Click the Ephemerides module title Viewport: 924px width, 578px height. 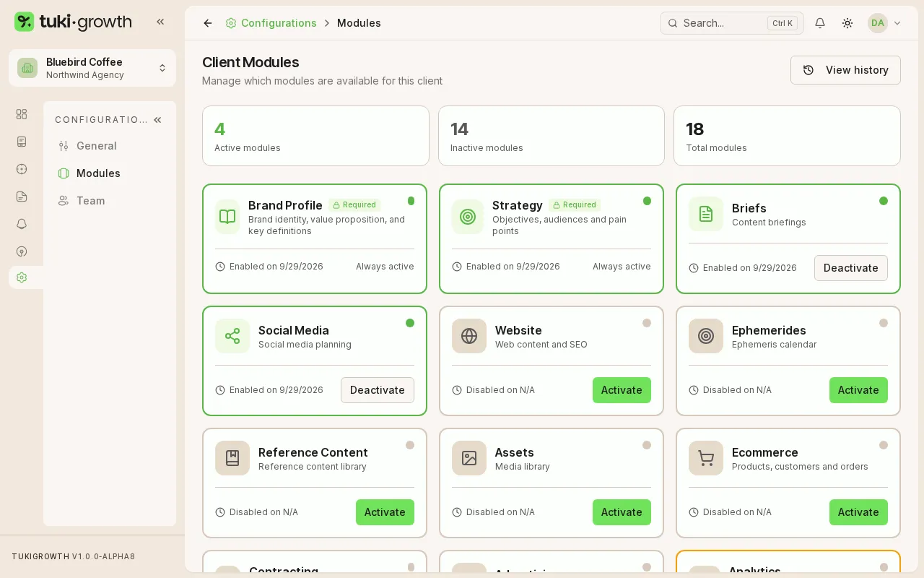769,330
